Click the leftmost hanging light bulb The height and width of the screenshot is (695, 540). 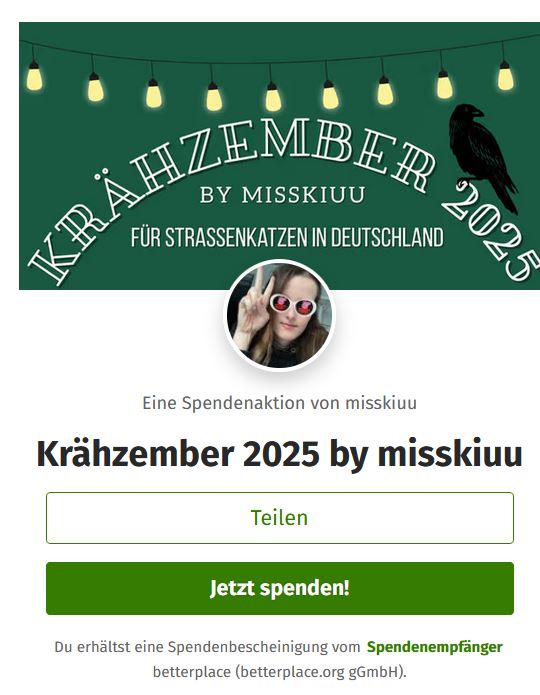tap(34, 76)
